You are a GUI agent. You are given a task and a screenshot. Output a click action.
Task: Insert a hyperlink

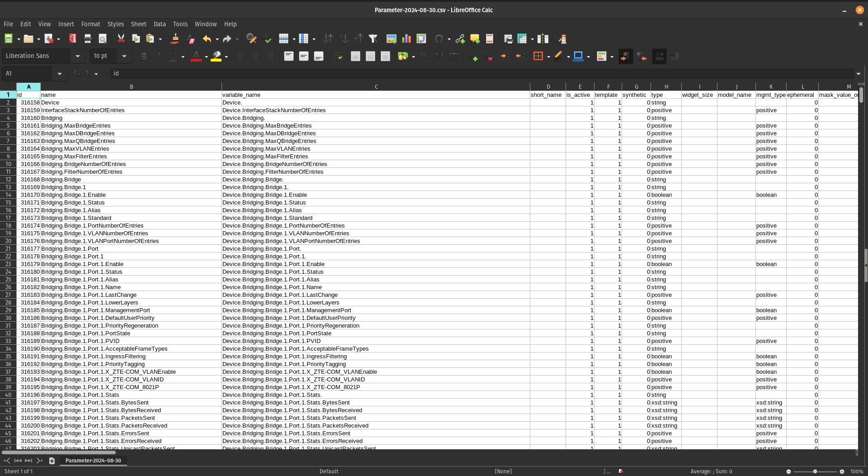tap(460, 39)
